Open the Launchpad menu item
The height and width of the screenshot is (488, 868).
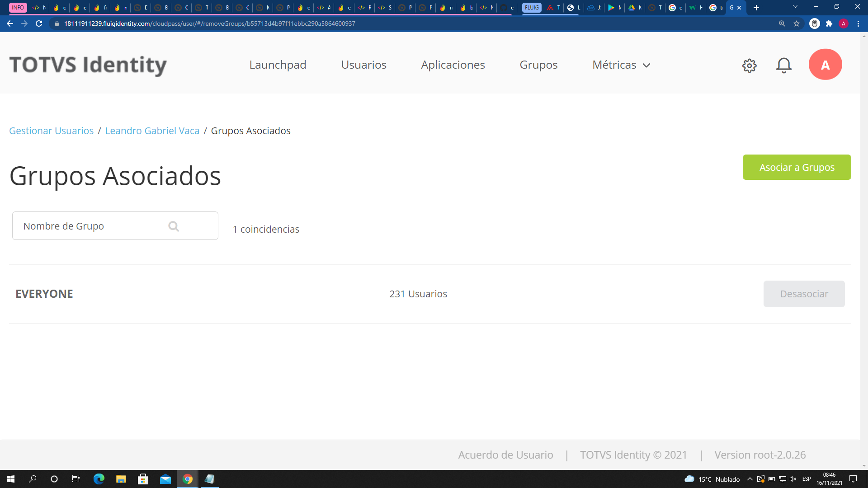[x=278, y=65]
